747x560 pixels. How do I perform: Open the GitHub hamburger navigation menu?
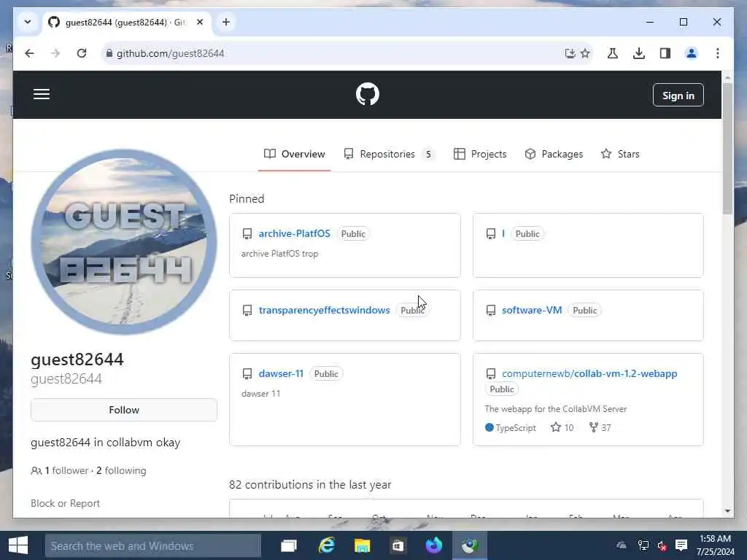(42, 94)
